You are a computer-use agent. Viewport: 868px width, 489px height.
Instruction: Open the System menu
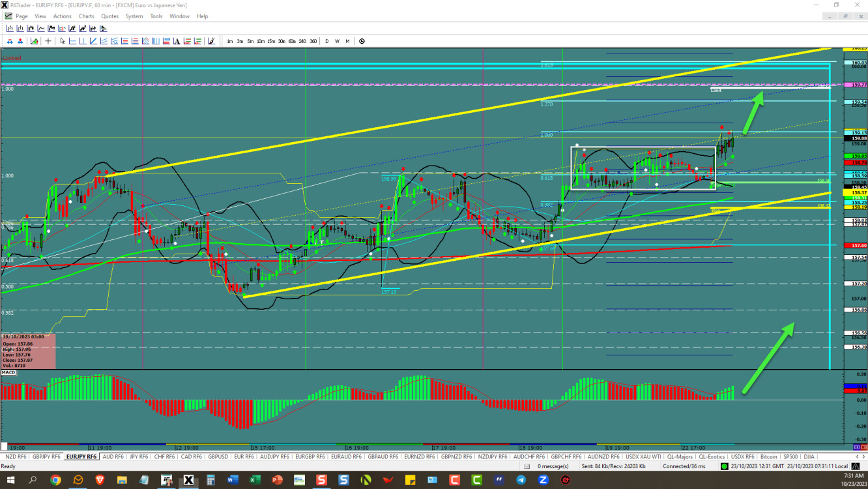tap(134, 16)
